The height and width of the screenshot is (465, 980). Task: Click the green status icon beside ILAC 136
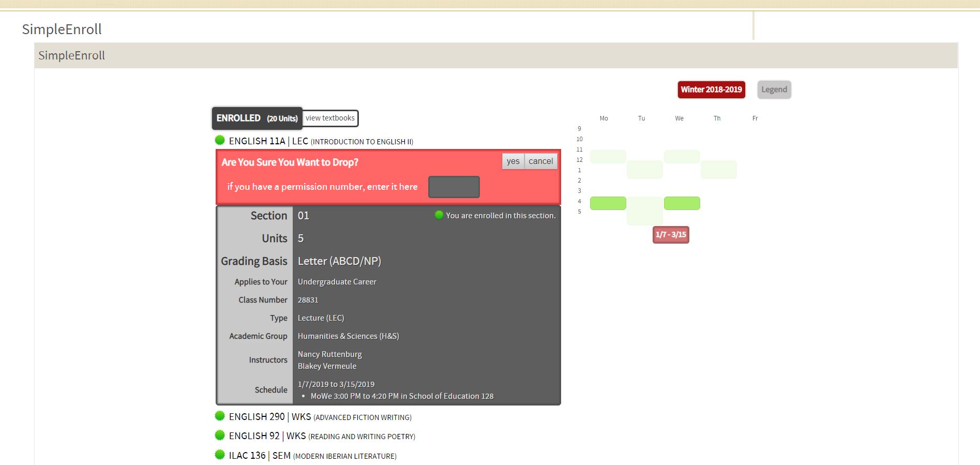tap(220, 455)
